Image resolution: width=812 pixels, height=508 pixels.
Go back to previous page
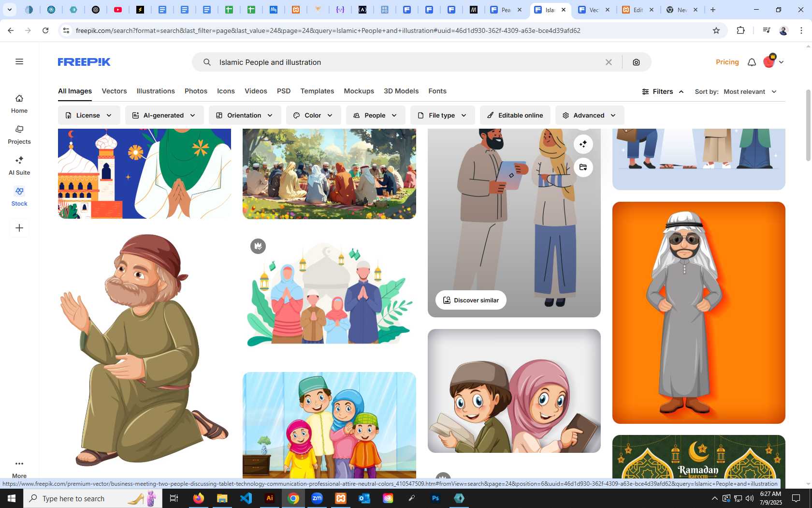[11, 30]
